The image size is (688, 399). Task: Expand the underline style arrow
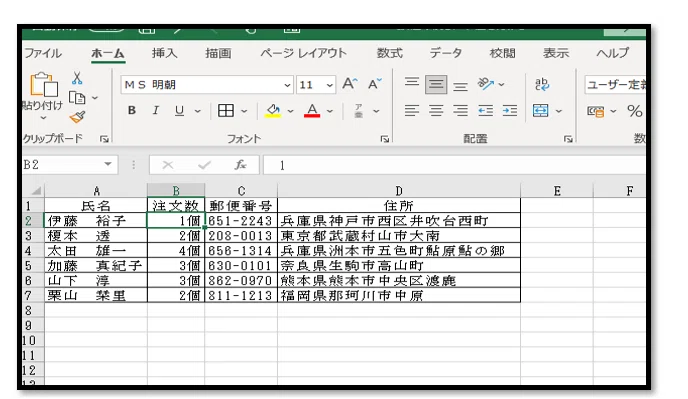pyautogui.click(x=198, y=111)
